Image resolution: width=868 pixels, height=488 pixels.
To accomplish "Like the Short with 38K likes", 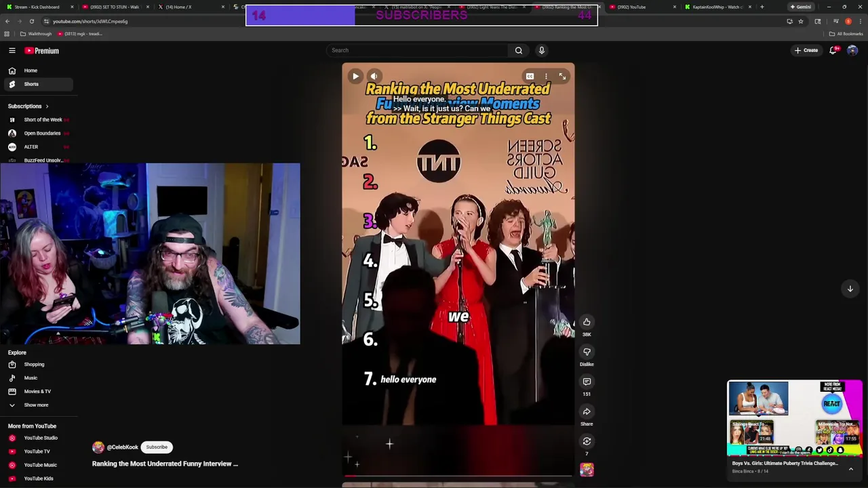I will [x=587, y=322].
